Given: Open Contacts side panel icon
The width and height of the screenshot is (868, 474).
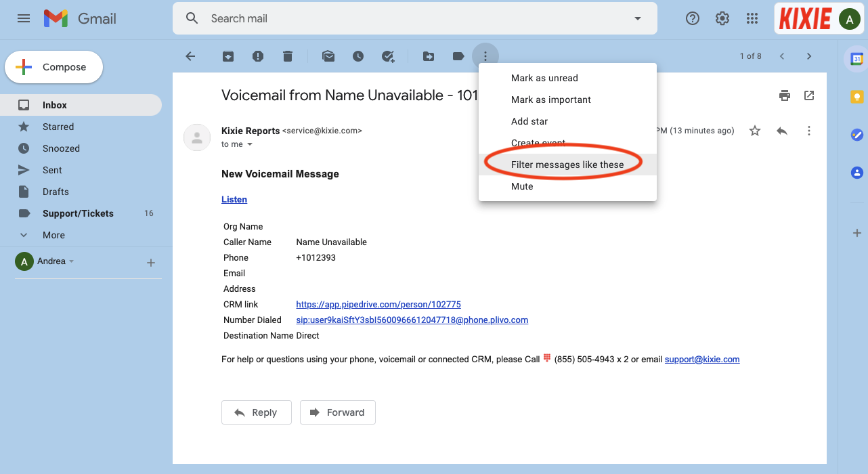Looking at the screenshot, I should pyautogui.click(x=856, y=173).
